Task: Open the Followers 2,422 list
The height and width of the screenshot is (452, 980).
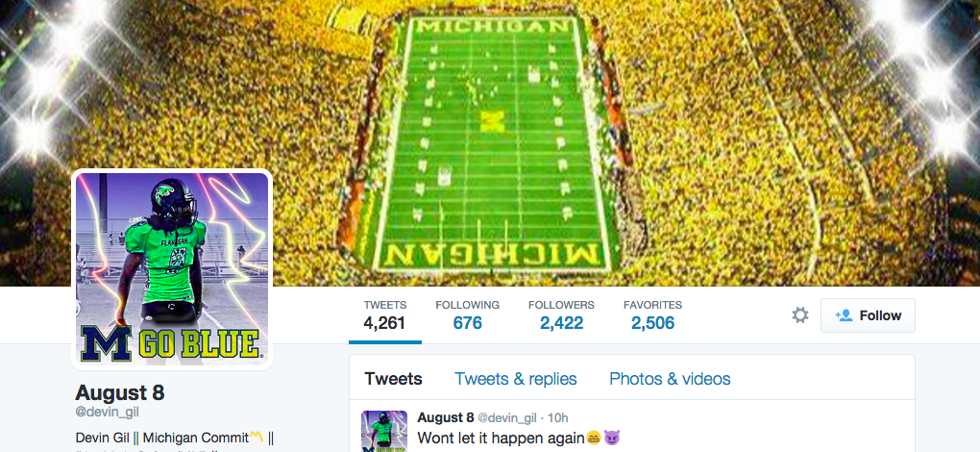Action: [x=561, y=315]
